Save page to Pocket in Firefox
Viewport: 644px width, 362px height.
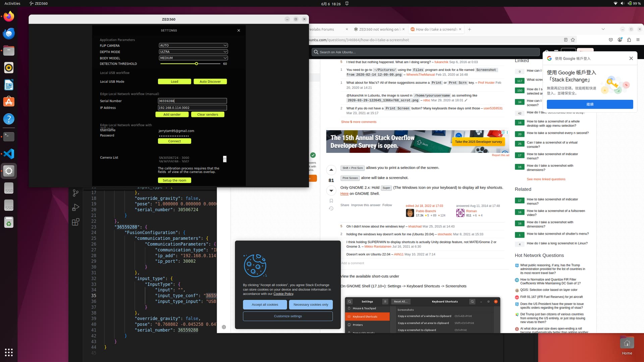(x=611, y=40)
